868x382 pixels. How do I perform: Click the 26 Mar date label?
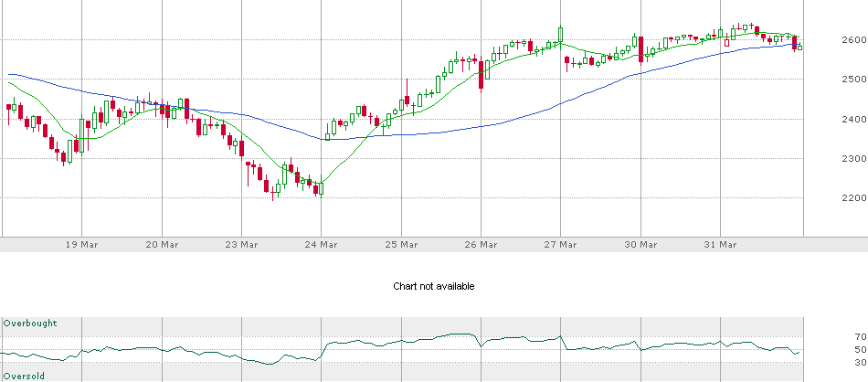[x=481, y=245]
